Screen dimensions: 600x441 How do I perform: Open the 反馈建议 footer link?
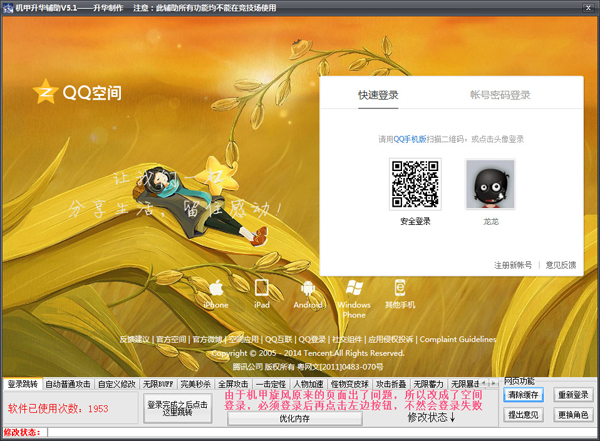click(135, 339)
